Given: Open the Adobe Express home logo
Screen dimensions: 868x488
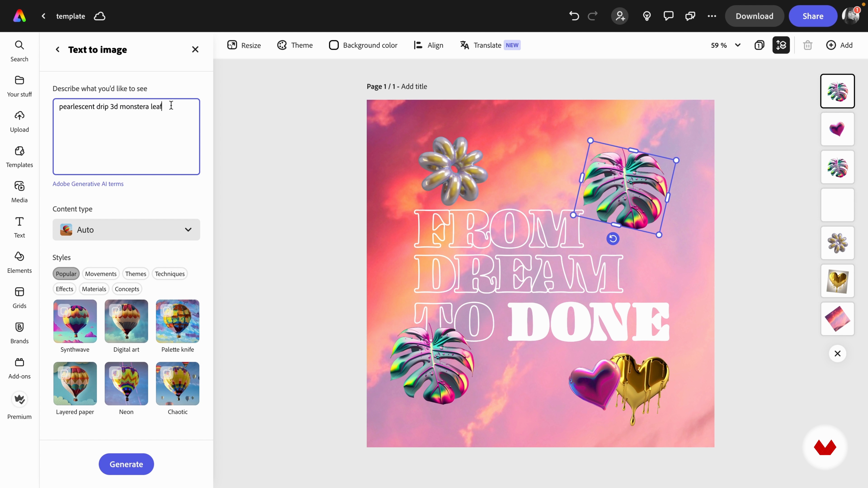Looking at the screenshot, I should tap(19, 16).
